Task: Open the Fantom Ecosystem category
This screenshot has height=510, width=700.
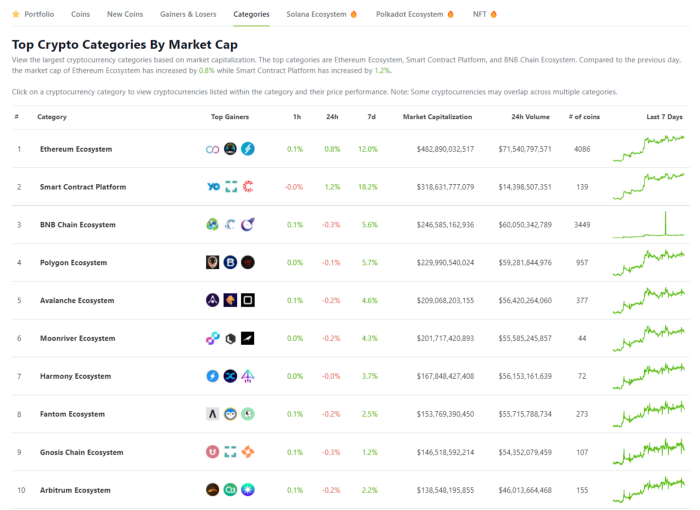Action: click(x=72, y=414)
